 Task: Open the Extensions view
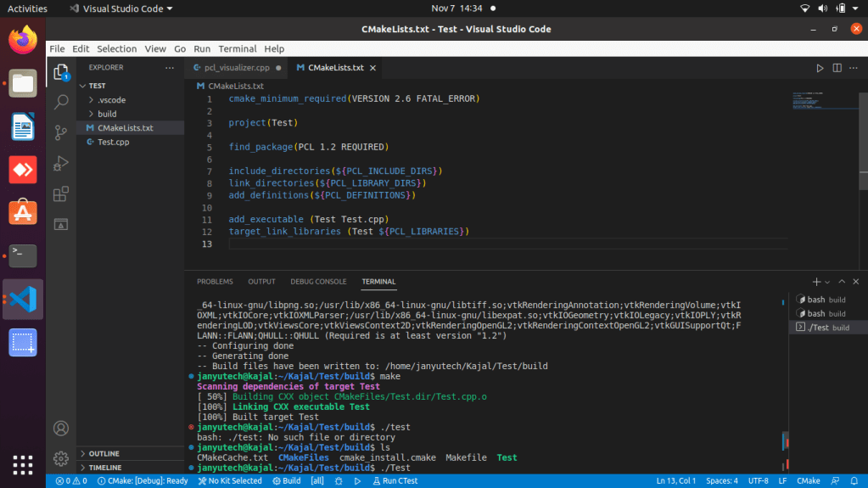[61, 194]
